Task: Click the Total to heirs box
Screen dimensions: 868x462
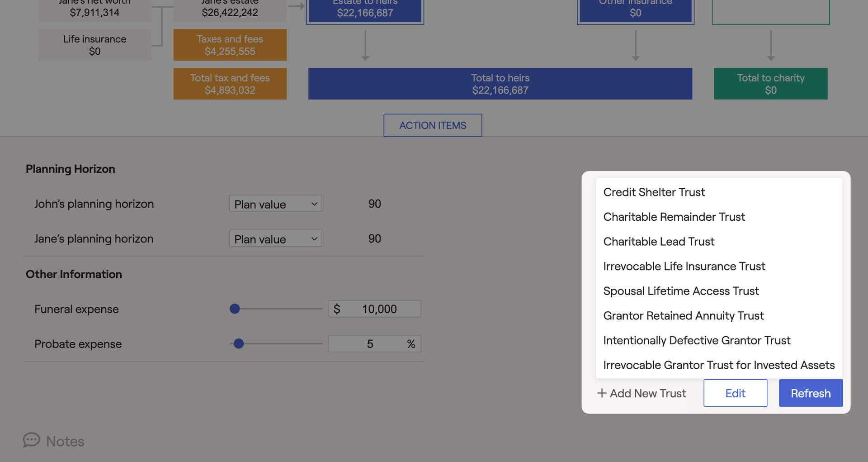Action: tap(500, 84)
